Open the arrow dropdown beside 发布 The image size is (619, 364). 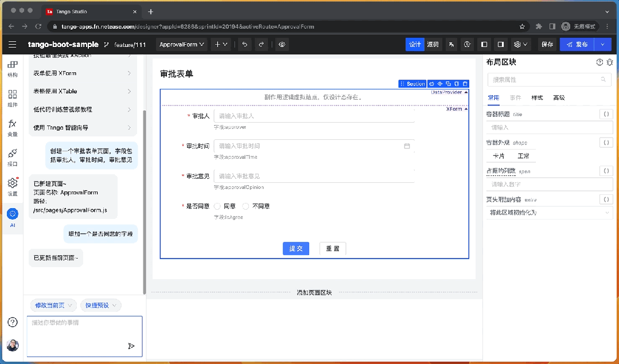[603, 45]
